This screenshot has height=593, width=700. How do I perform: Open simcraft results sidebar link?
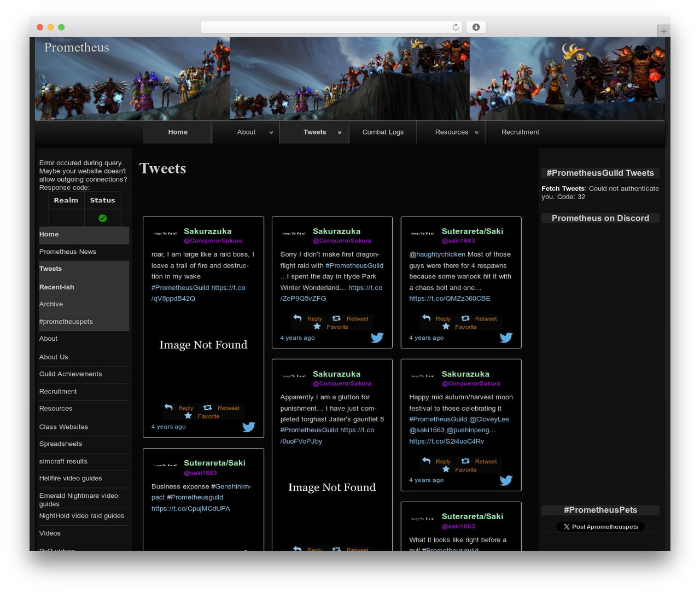click(63, 462)
